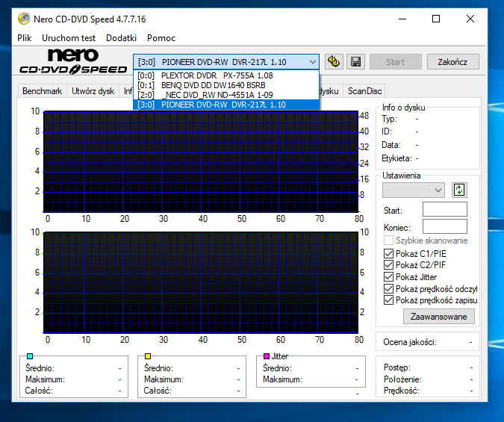Click the Start position input field
504x422 pixels.
444,209
